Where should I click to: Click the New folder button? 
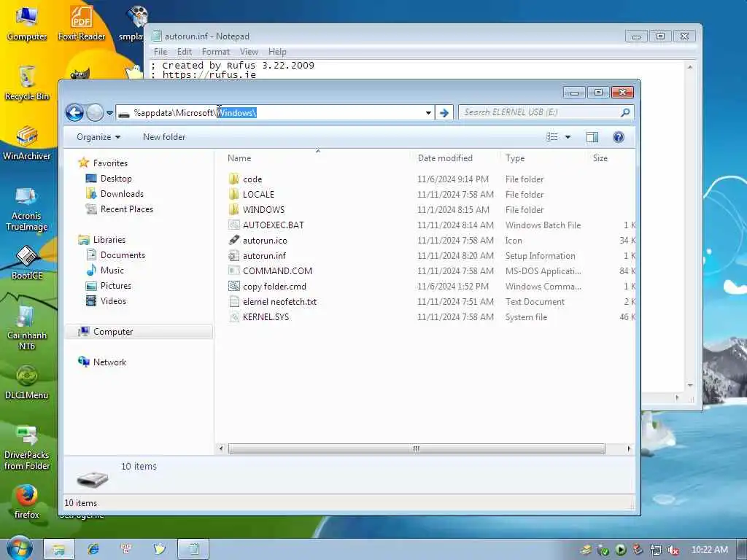[x=164, y=137]
